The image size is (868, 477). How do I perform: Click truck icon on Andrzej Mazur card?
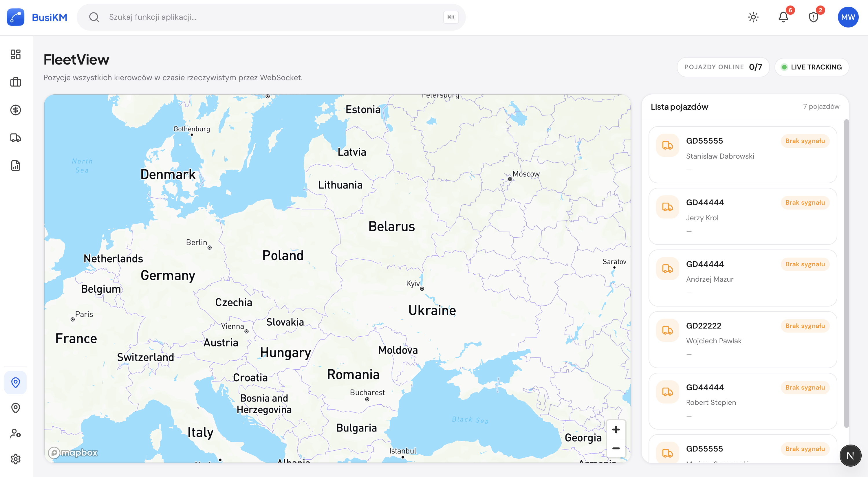coord(668,269)
